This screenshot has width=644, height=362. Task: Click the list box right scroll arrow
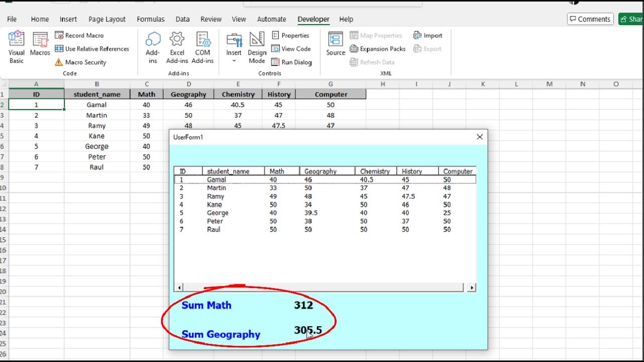click(471, 288)
